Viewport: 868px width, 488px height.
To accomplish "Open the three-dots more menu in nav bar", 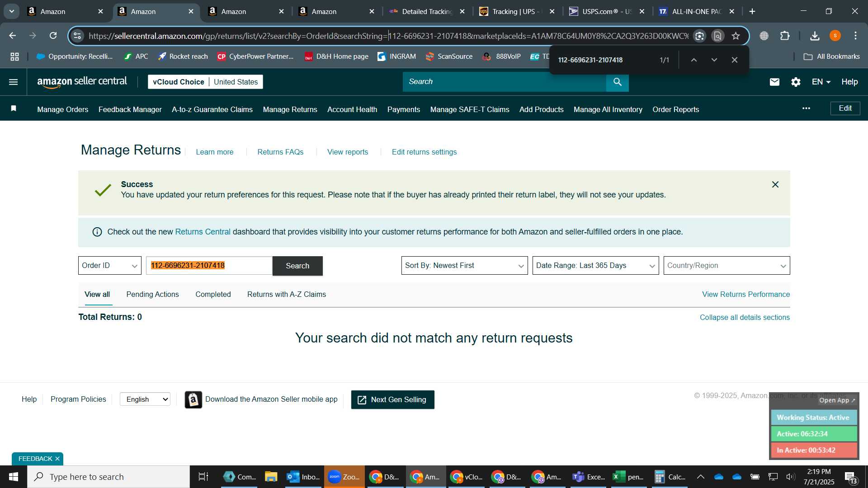I will pos(806,108).
